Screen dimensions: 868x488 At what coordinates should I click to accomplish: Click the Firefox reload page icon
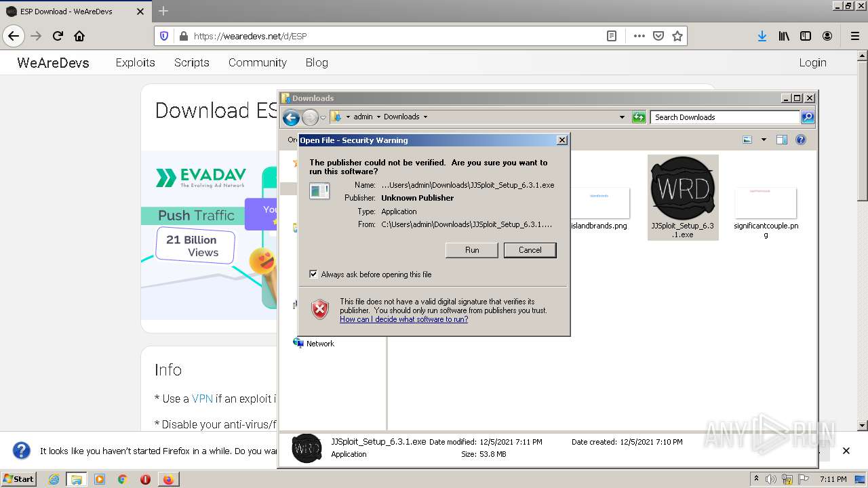58,36
